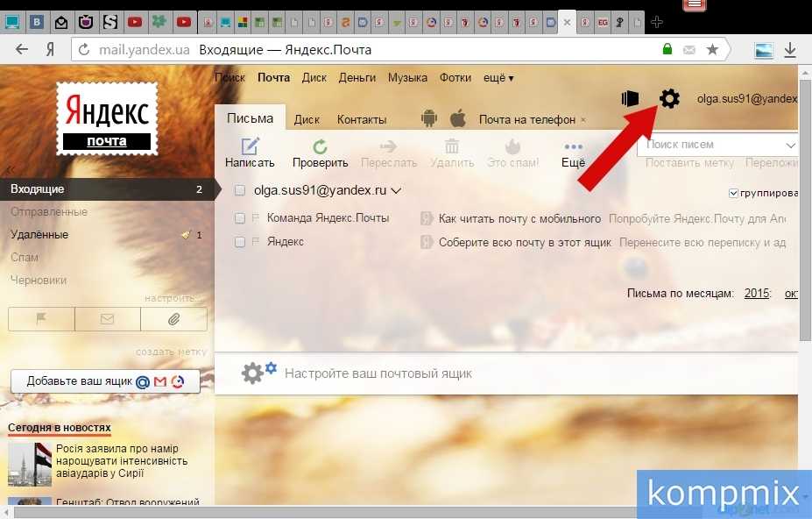Flag the Команда Яндекс.Почты message
This screenshot has height=519, width=812.
[255, 217]
